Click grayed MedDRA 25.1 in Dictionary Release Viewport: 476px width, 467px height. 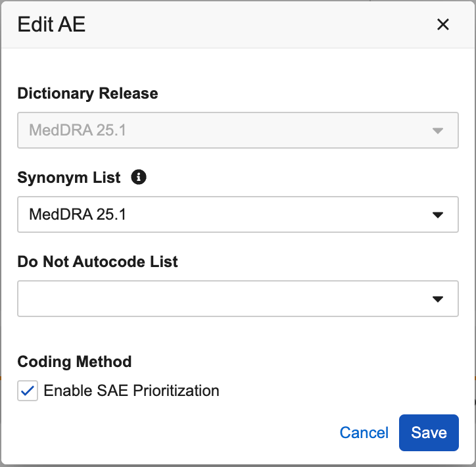pyautogui.click(x=78, y=130)
